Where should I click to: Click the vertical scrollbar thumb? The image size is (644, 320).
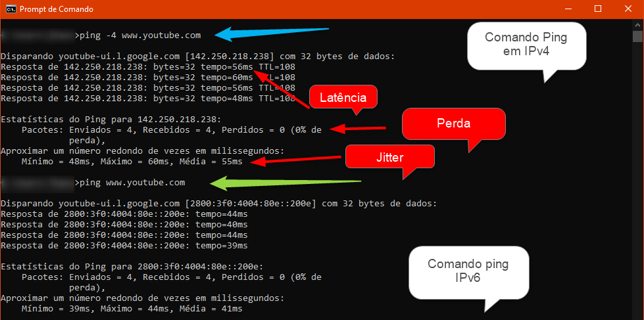click(637, 36)
